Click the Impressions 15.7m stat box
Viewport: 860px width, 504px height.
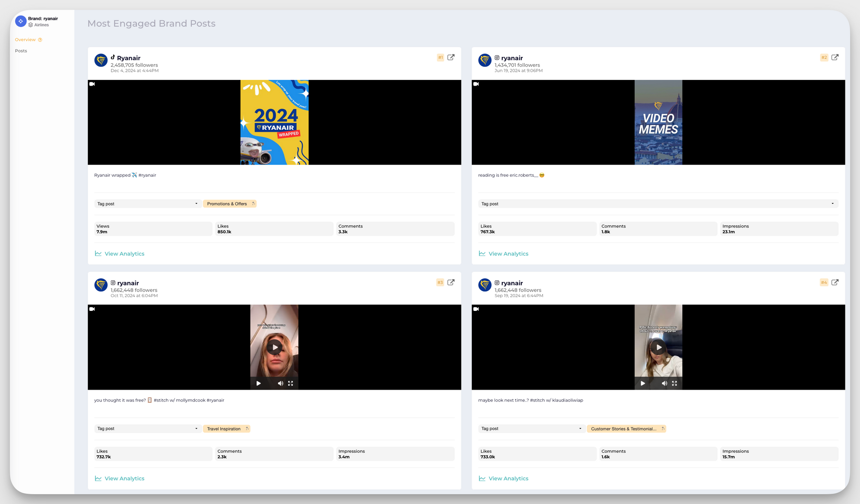point(779,454)
